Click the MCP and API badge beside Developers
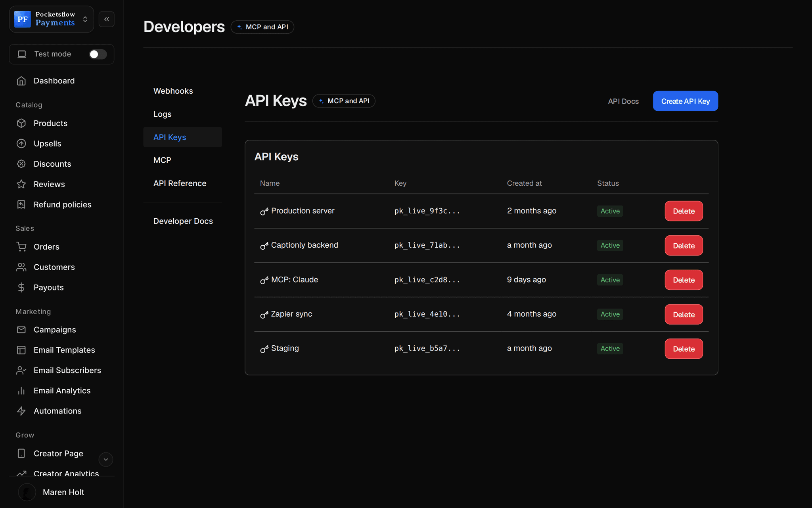The width and height of the screenshot is (812, 508). pos(262,27)
